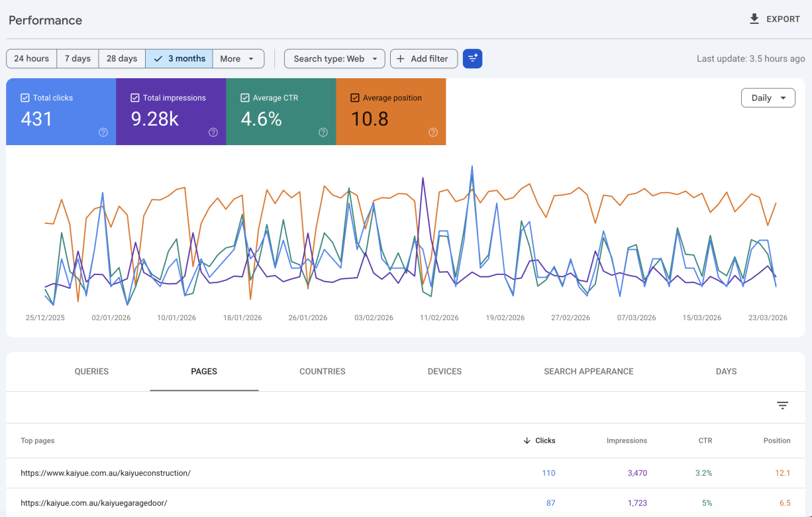Click the table filter rows icon

point(782,406)
